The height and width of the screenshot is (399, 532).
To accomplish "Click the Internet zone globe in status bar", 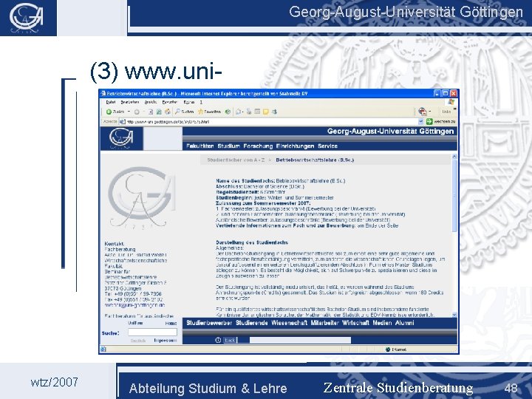I will (x=388, y=349).
